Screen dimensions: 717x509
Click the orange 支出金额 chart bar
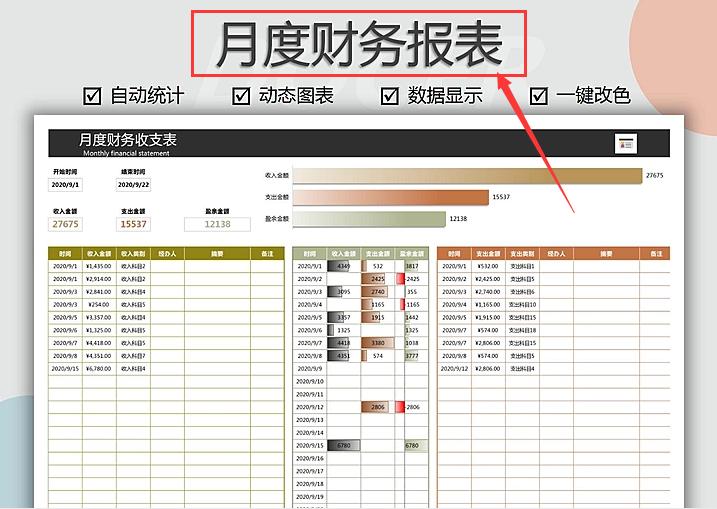[391, 197]
